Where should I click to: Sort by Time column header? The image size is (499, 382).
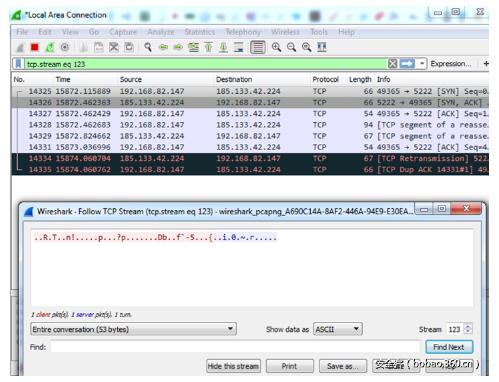[x=63, y=79]
